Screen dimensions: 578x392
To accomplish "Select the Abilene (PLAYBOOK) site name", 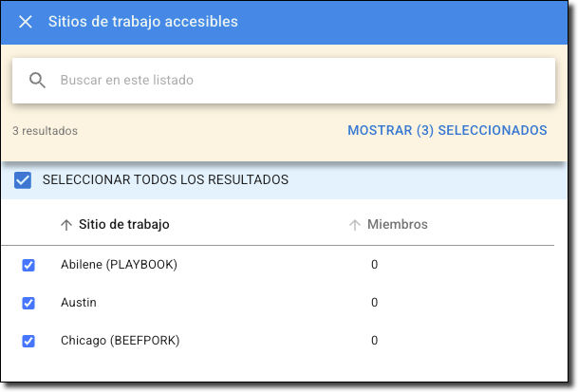I will [119, 265].
